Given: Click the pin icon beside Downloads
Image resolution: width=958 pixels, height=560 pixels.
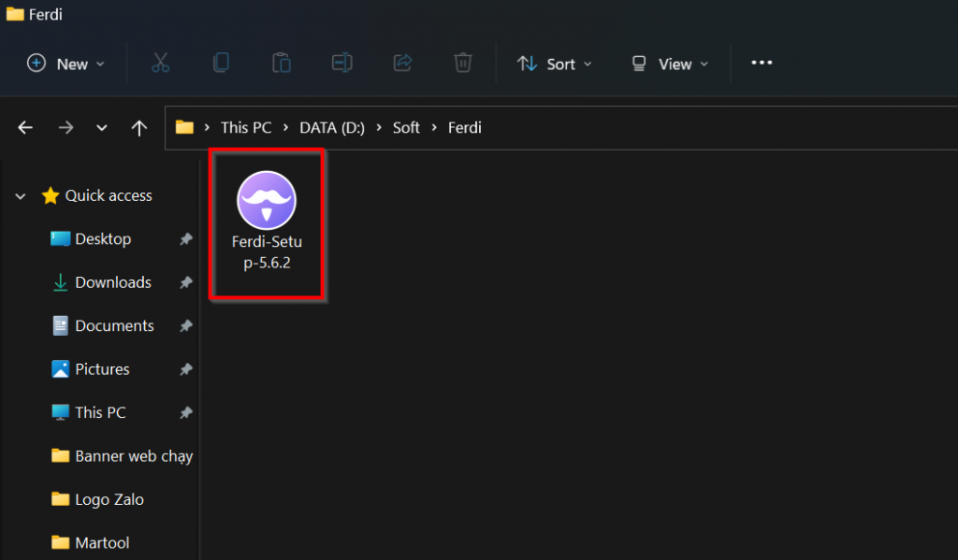Looking at the screenshot, I should pyautogui.click(x=186, y=282).
